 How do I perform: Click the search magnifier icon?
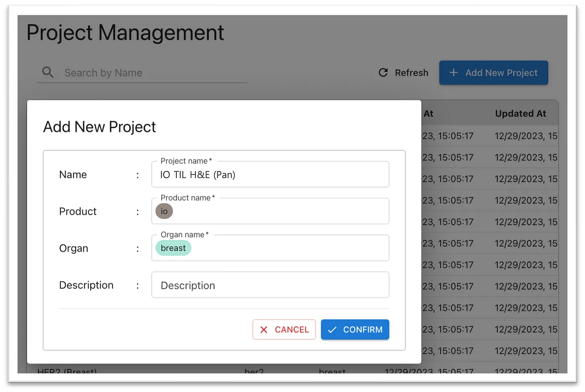coord(48,72)
